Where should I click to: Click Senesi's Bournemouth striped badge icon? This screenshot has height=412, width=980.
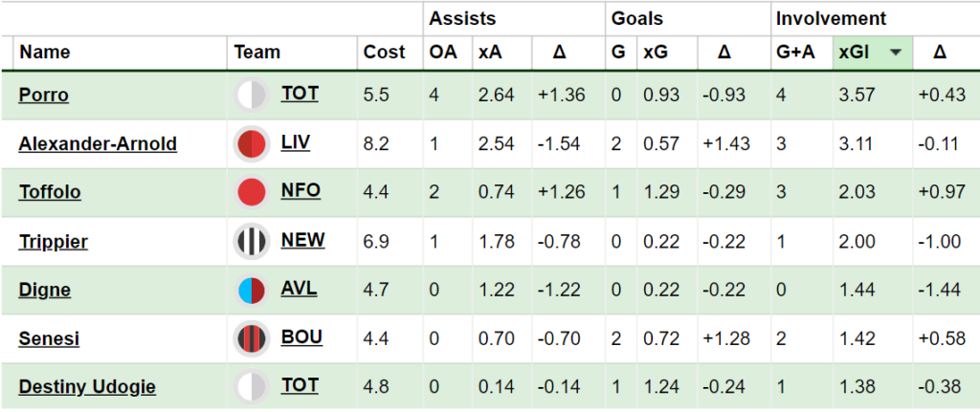251,338
